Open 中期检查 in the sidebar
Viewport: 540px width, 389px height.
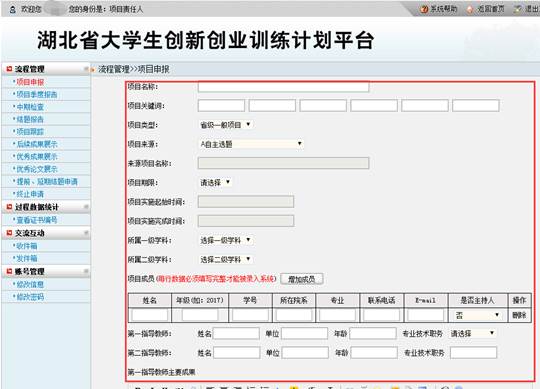click(x=30, y=107)
